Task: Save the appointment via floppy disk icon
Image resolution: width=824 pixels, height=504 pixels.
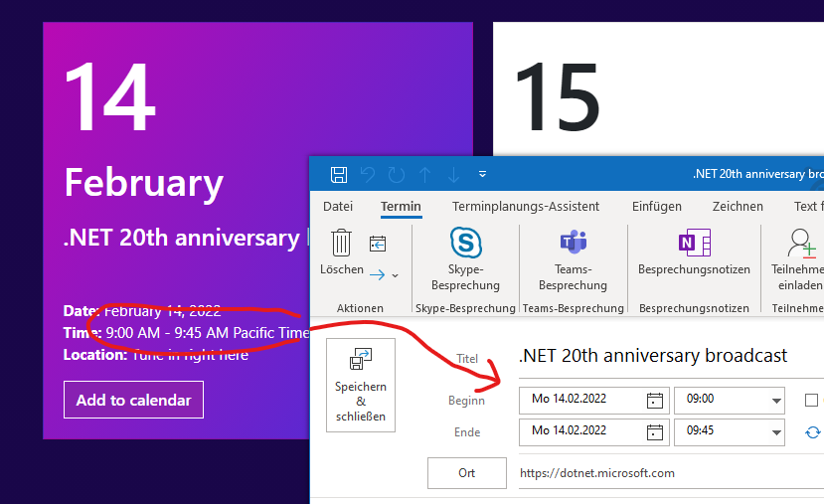Action: [338, 175]
